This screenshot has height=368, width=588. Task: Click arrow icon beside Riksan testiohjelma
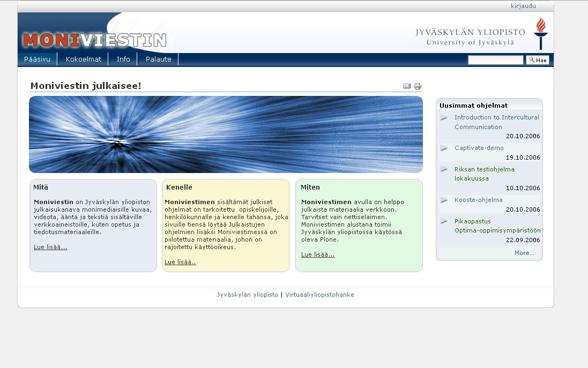(x=444, y=169)
